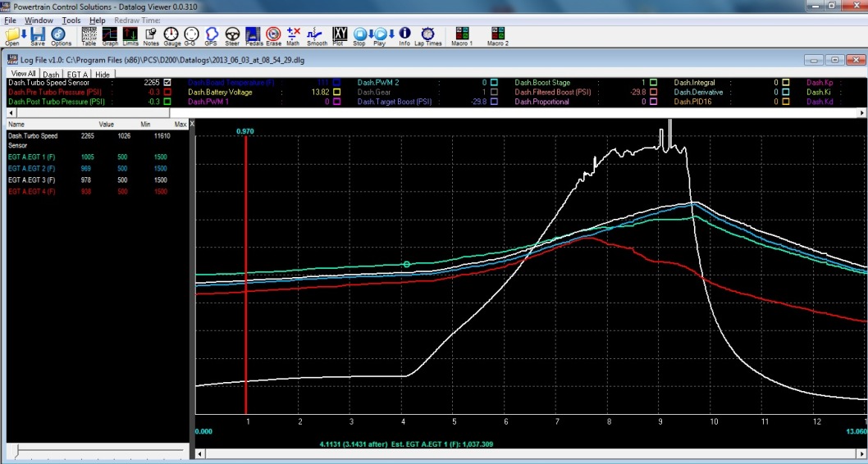This screenshot has width=868, height=464.
Task: Open the Gauge display icon
Action: [x=171, y=35]
